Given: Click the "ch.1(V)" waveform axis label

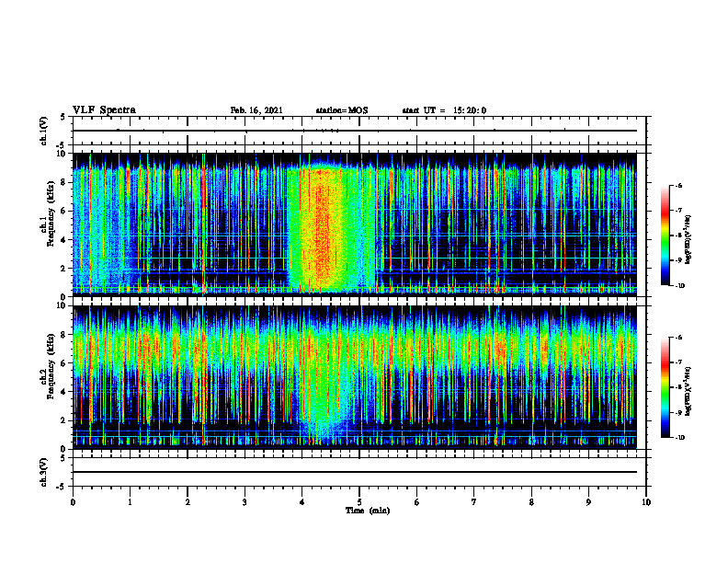Looking at the screenshot, I should (x=44, y=131).
